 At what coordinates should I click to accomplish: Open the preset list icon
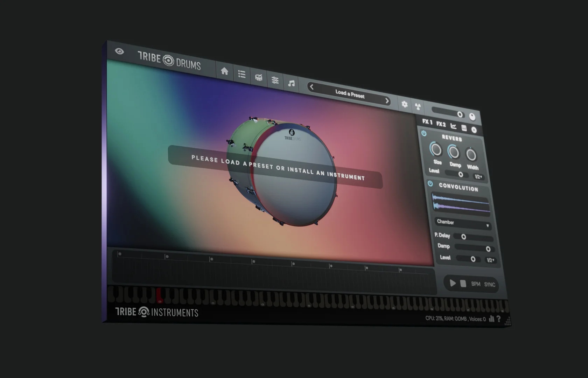point(241,74)
